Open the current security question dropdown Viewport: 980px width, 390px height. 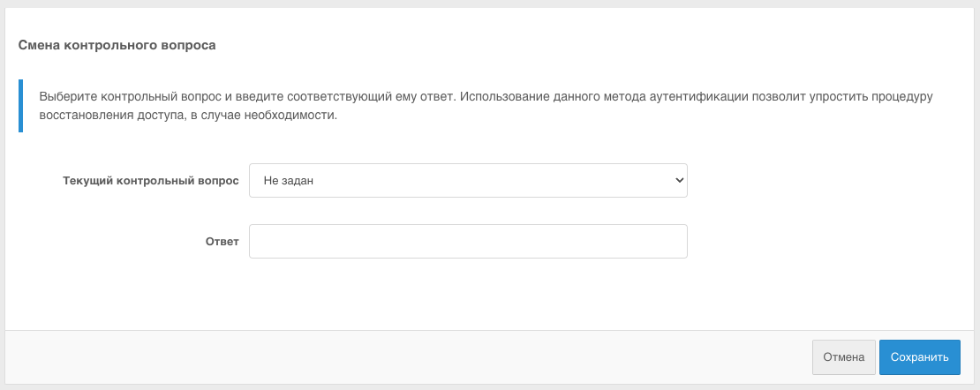pos(468,180)
